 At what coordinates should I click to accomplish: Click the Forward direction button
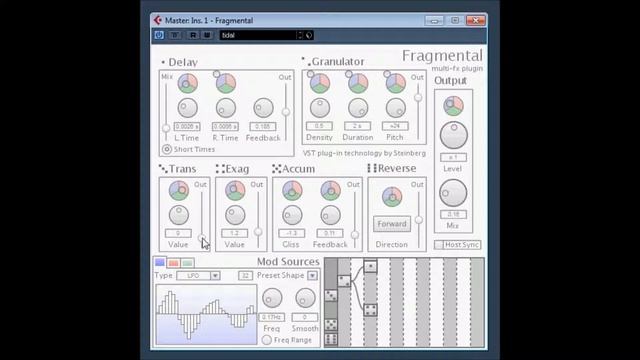pyautogui.click(x=392, y=224)
